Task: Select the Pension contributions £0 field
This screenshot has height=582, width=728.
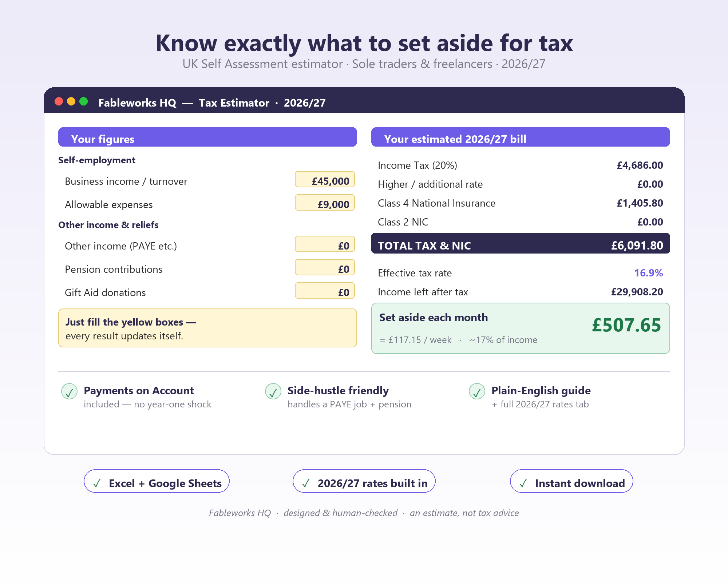Action: click(x=325, y=267)
